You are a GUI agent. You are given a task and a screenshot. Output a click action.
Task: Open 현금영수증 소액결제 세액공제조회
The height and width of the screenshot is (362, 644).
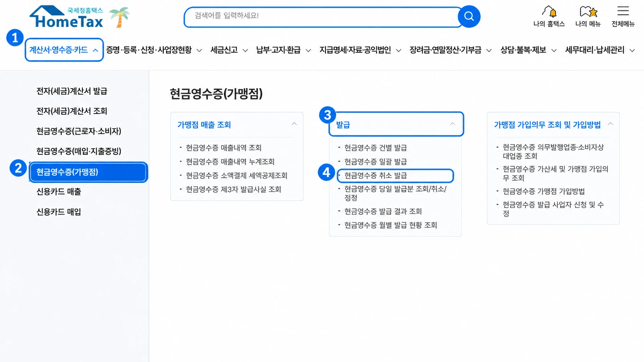click(236, 176)
